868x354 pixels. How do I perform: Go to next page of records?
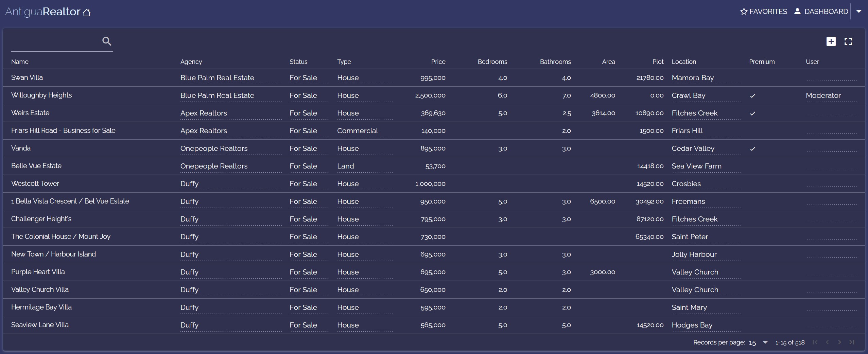click(x=839, y=342)
